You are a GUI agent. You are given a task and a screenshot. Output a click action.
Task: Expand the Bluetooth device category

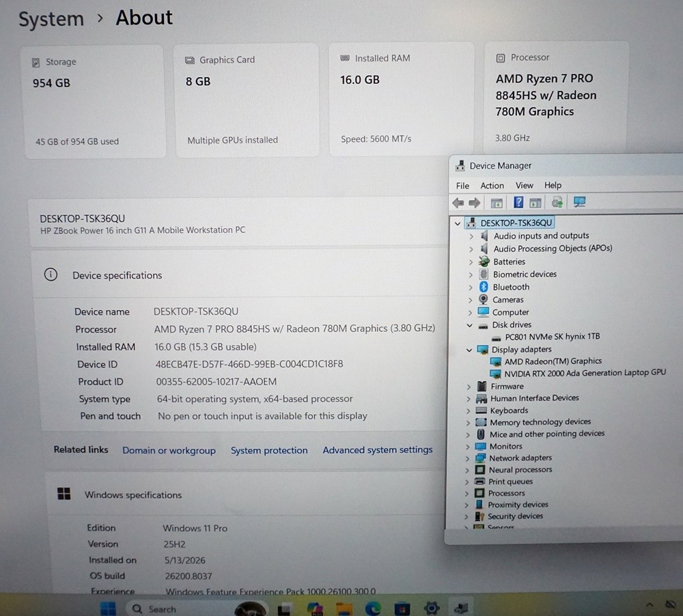click(x=471, y=287)
